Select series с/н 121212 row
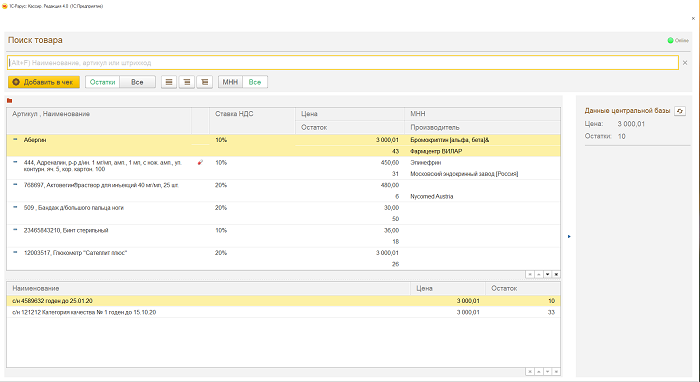The width and height of the screenshot is (700, 382). tap(283, 312)
